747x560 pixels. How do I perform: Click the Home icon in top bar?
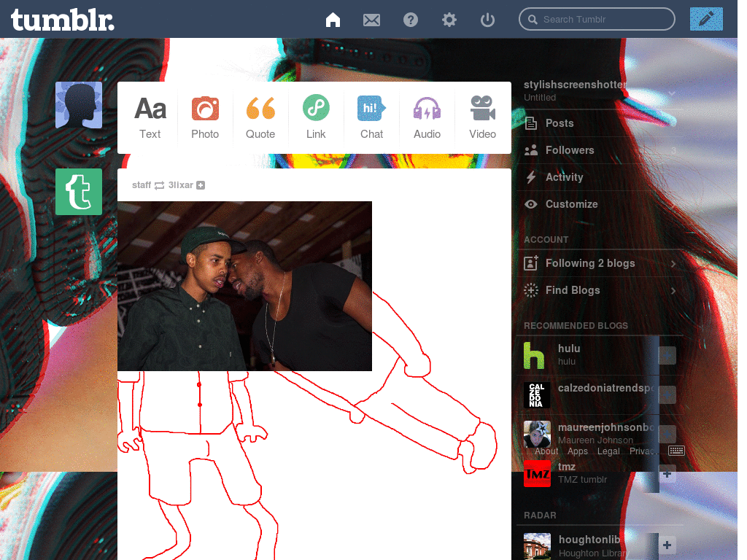click(333, 20)
